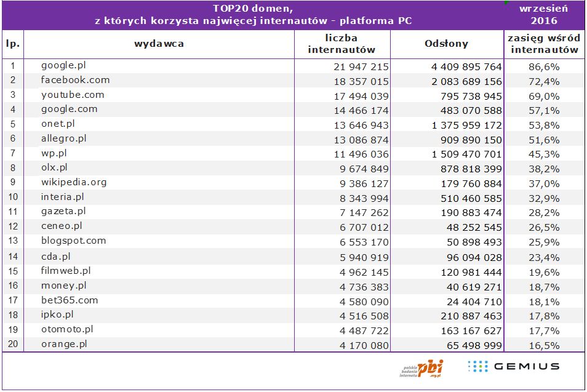Select page views 909 890 150
This screenshot has width=587, height=392.
[x=471, y=140]
